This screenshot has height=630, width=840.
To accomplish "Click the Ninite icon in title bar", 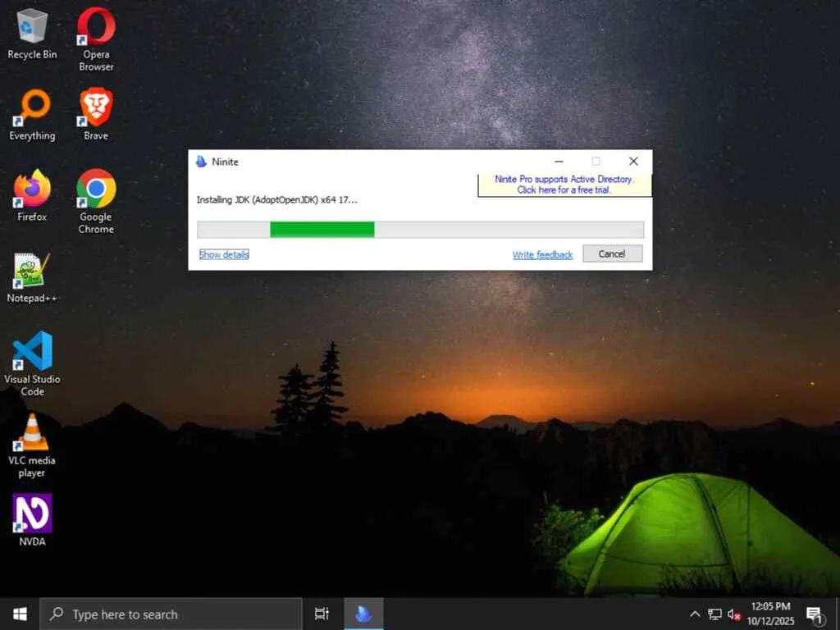I will coord(202,162).
